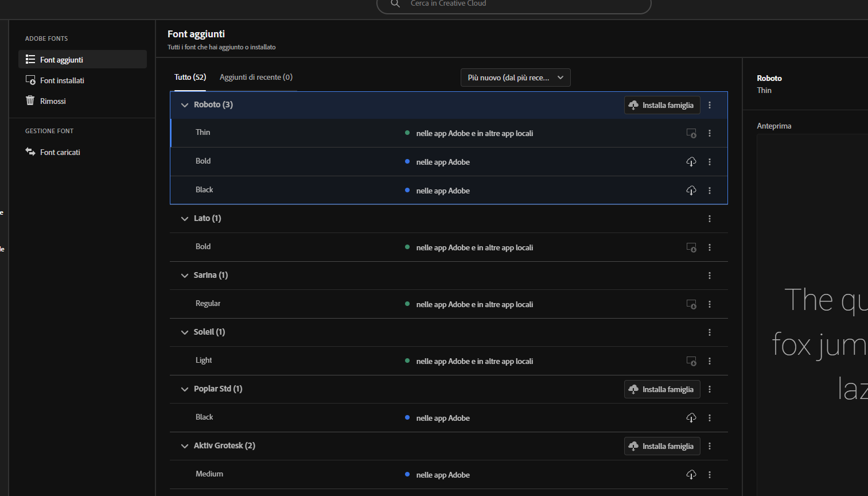Open Font aggiunti in the sidebar
This screenshot has width=868, height=496.
pos(83,59)
